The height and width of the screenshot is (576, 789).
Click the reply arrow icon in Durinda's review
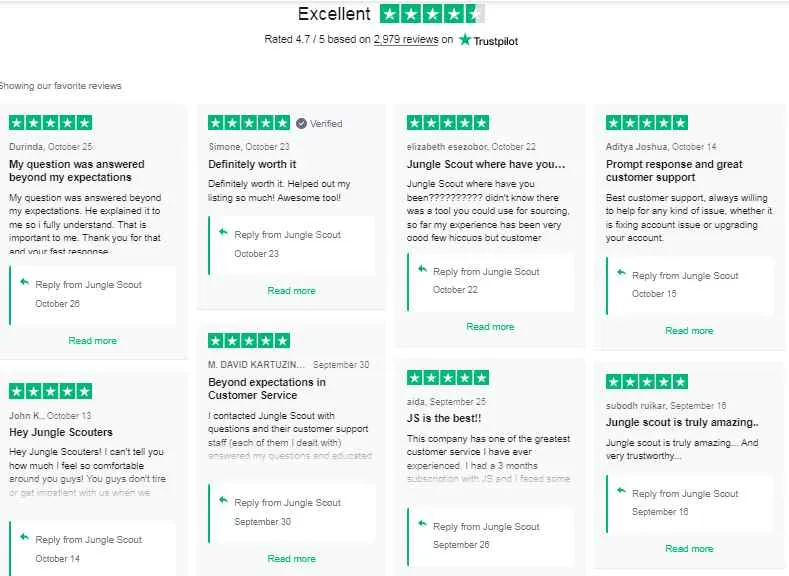click(x=24, y=282)
